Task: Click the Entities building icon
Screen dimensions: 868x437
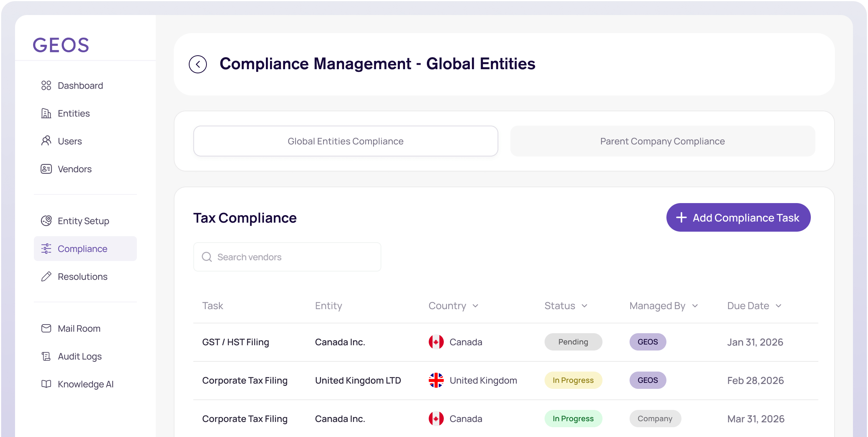Action: coord(46,114)
